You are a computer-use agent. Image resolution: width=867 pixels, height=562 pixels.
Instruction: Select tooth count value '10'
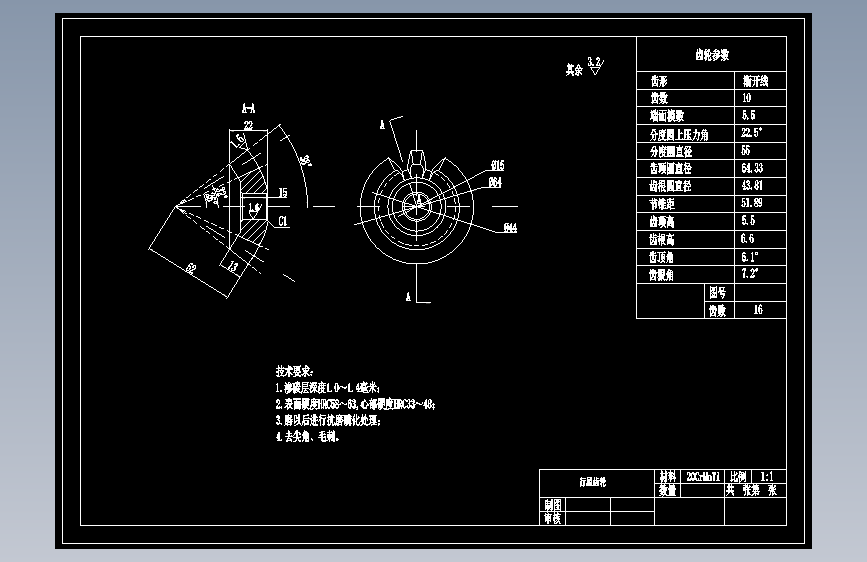(x=746, y=98)
